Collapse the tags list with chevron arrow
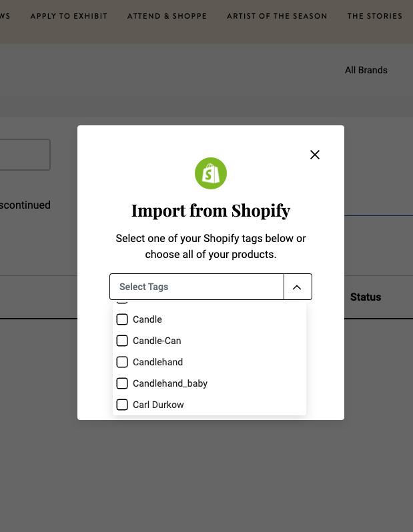Viewport: 413px width, 532px height. coord(298,287)
